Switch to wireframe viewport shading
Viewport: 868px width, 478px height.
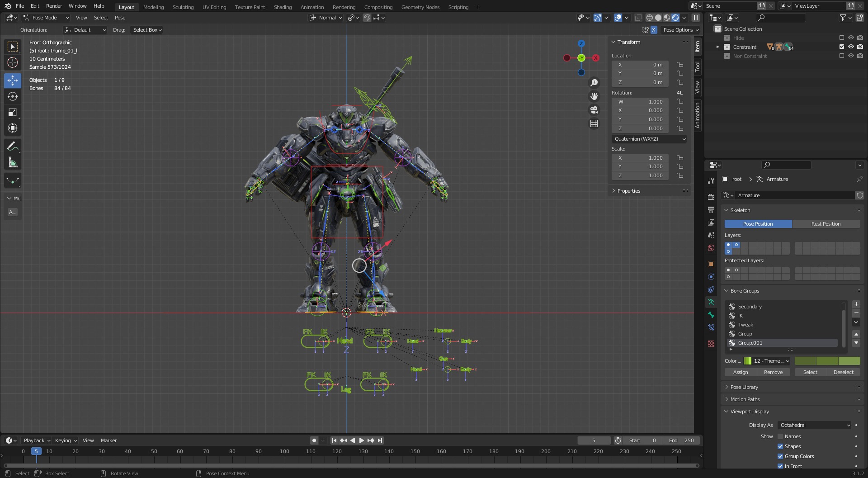(650, 18)
